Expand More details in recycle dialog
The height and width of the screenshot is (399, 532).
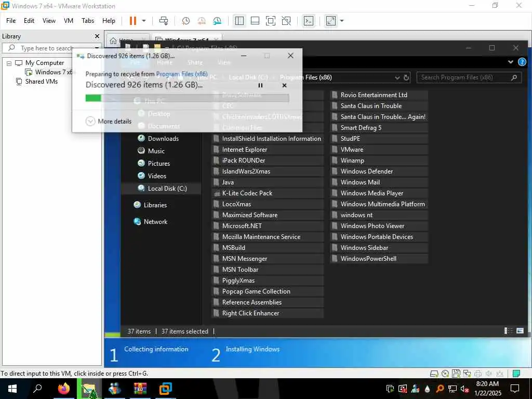click(109, 121)
